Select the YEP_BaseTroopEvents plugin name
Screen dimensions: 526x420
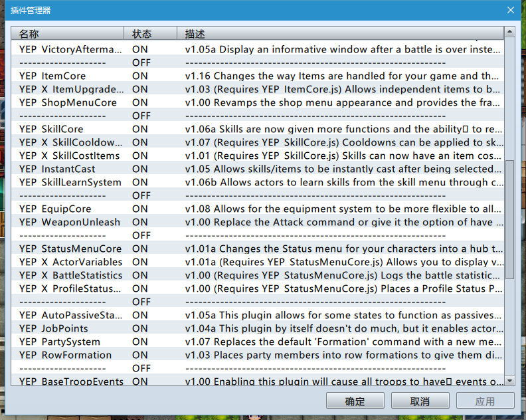click(x=71, y=381)
